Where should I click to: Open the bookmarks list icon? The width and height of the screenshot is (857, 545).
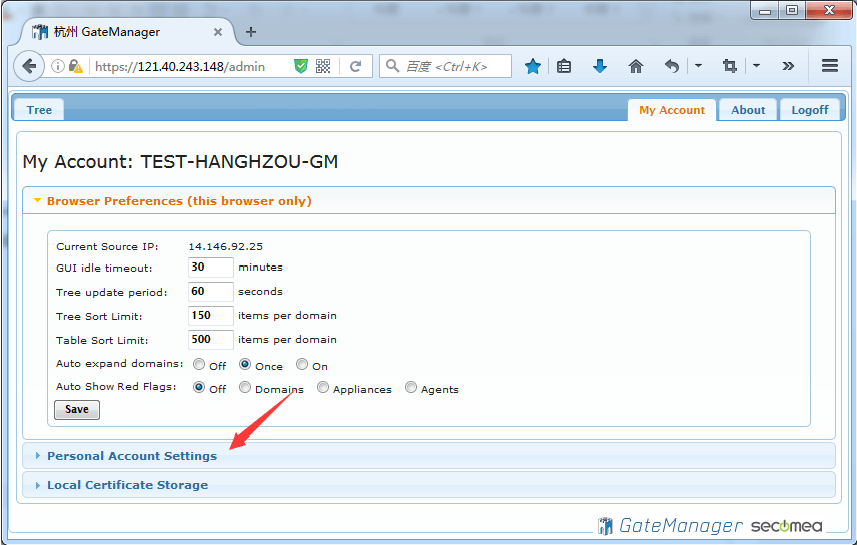(564, 66)
